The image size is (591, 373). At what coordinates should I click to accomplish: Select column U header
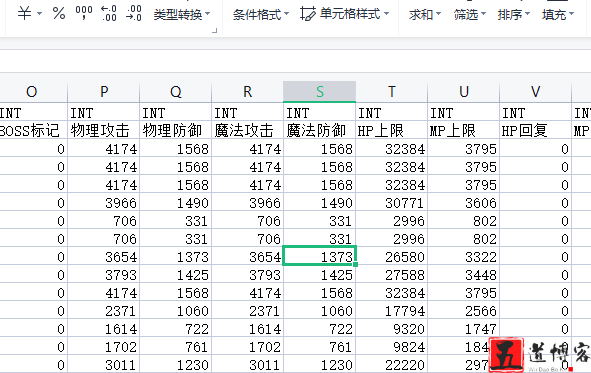(464, 92)
